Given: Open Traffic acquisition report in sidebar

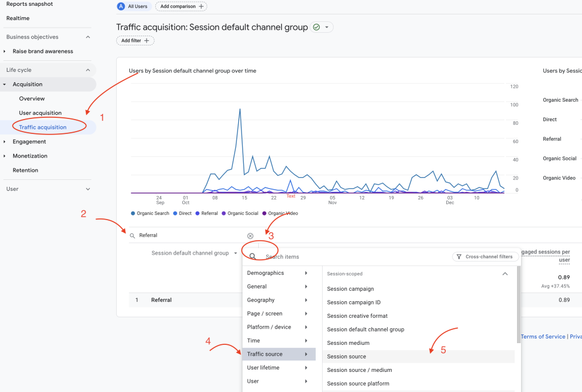Looking at the screenshot, I should 43,127.
